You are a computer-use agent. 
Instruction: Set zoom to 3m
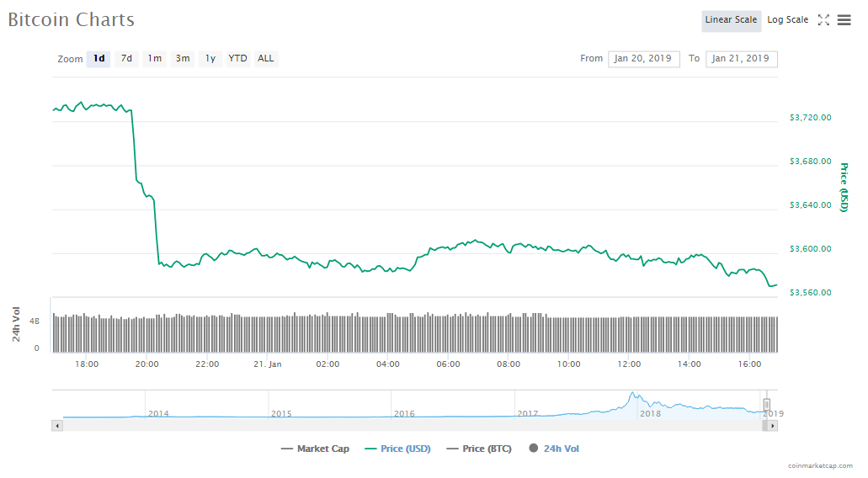coord(182,59)
